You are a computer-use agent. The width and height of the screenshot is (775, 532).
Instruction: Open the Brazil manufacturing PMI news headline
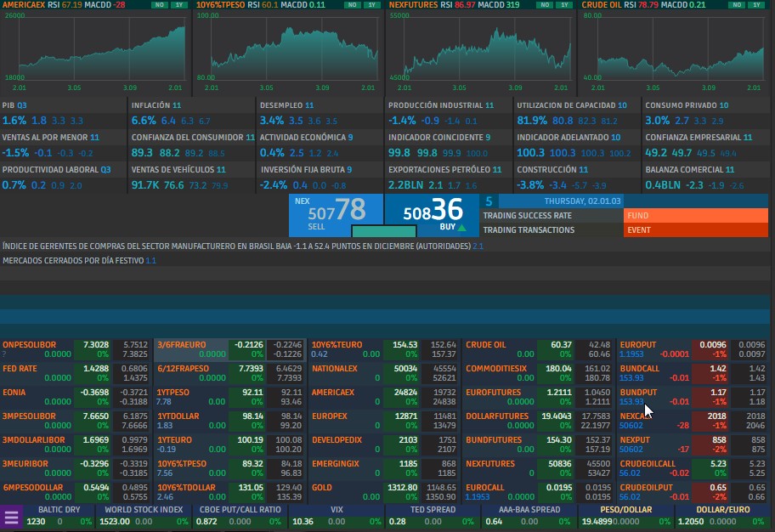tap(238, 246)
